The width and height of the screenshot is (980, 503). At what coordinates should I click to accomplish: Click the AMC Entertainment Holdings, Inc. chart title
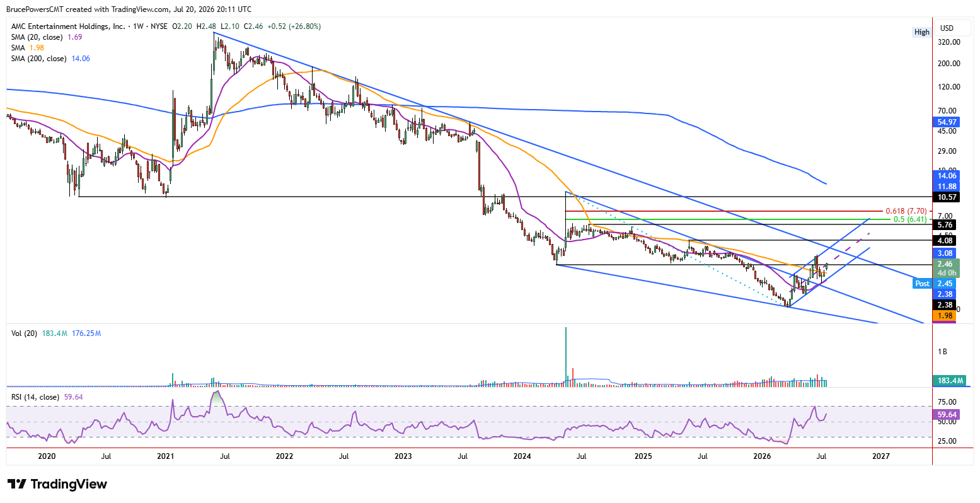coord(68,26)
